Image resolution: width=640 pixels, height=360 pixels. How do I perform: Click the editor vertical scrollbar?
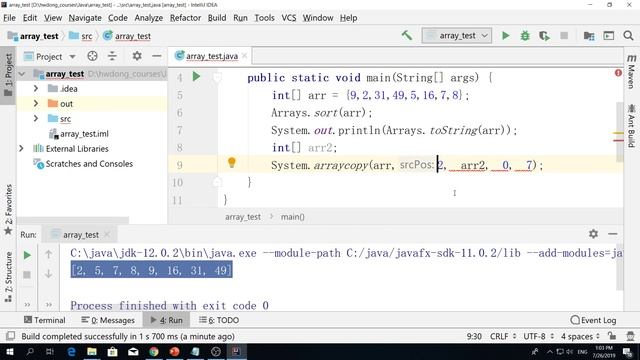(x=619, y=131)
